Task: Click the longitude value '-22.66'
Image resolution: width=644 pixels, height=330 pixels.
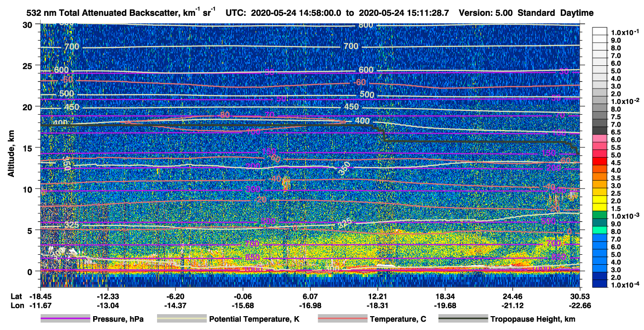Action: 580,305
